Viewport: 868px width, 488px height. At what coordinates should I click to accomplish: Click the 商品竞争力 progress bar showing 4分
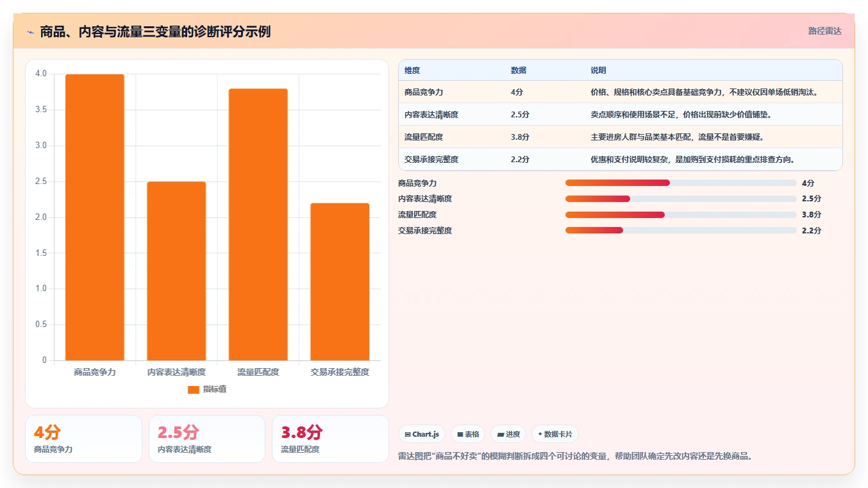pyautogui.click(x=681, y=183)
